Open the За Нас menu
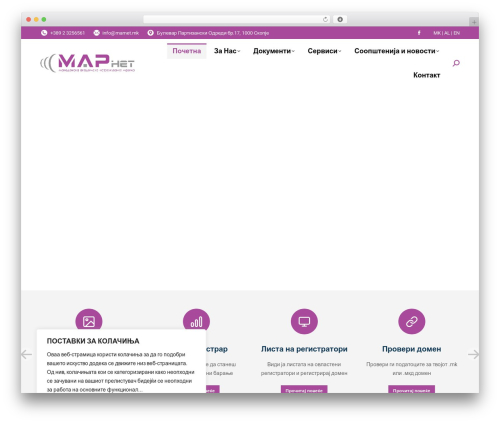Image resolution: width=500 pixels, height=423 pixels. click(227, 51)
